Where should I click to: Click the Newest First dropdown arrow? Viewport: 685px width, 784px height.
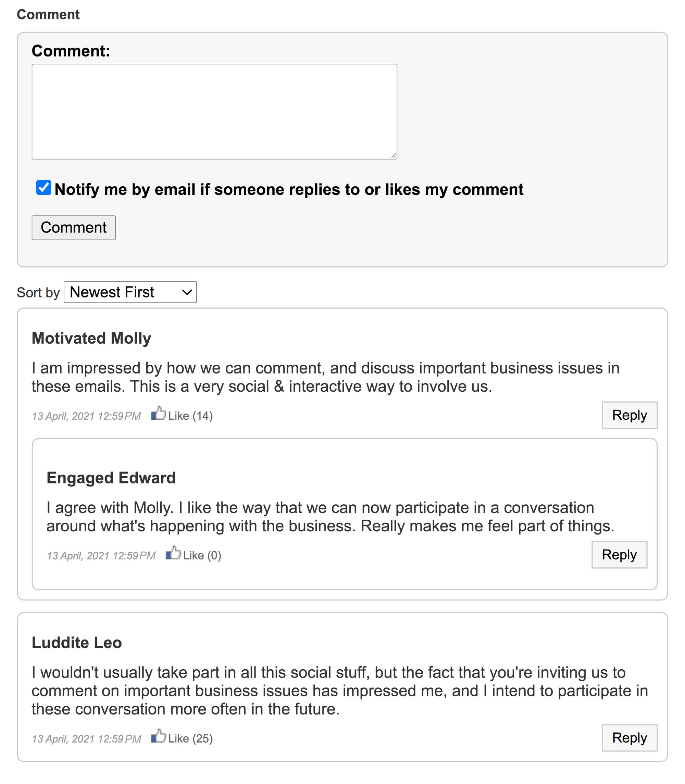pos(187,293)
